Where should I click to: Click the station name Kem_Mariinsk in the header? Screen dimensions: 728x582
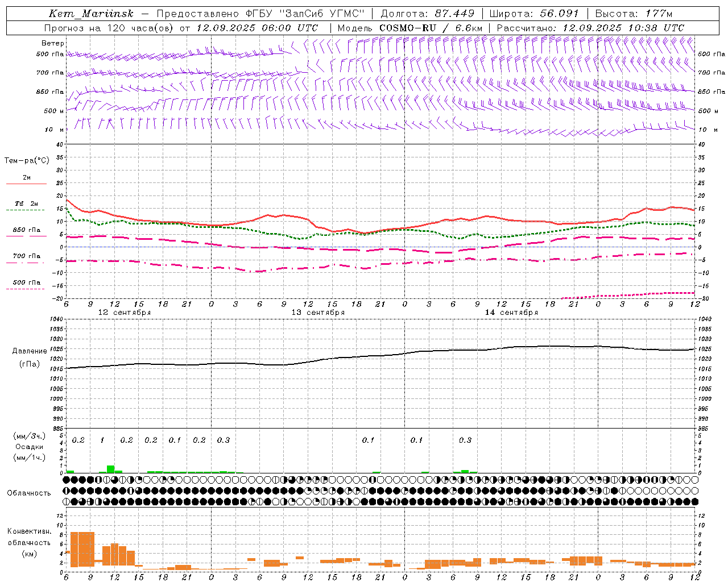(92, 14)
